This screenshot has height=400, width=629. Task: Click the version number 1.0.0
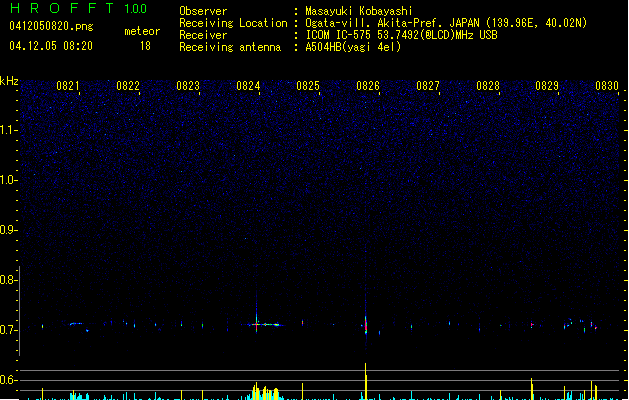tap(136, 8)
